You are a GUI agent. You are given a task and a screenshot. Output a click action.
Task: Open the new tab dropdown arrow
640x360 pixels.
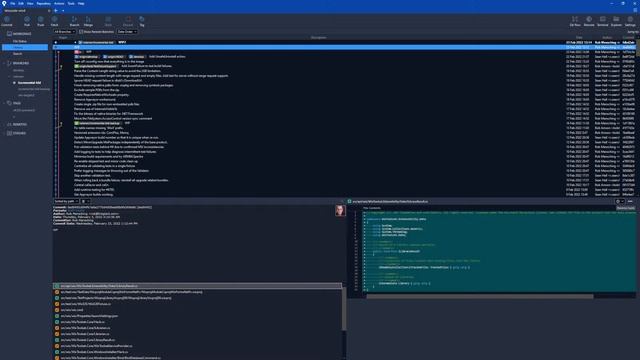click(63, 11)
